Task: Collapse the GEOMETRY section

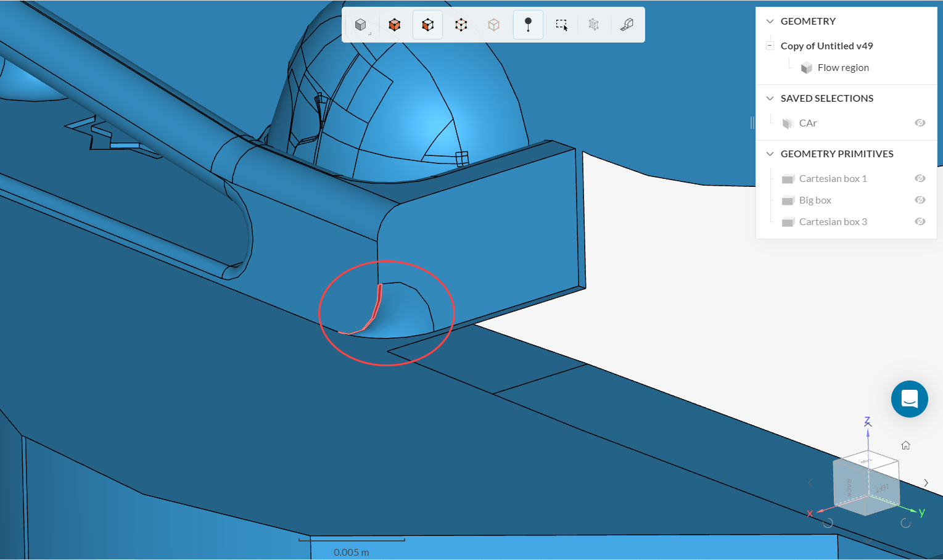Action: click(x=770, y=21)
